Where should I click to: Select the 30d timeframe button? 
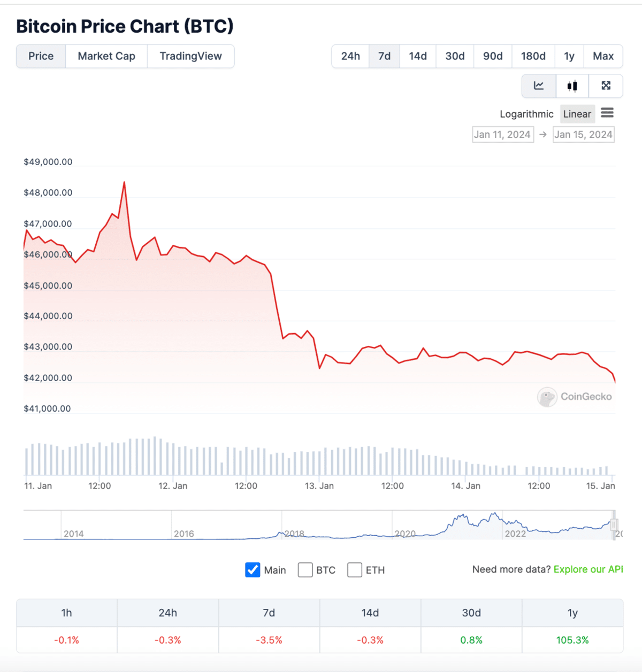[x=454, y=56]
